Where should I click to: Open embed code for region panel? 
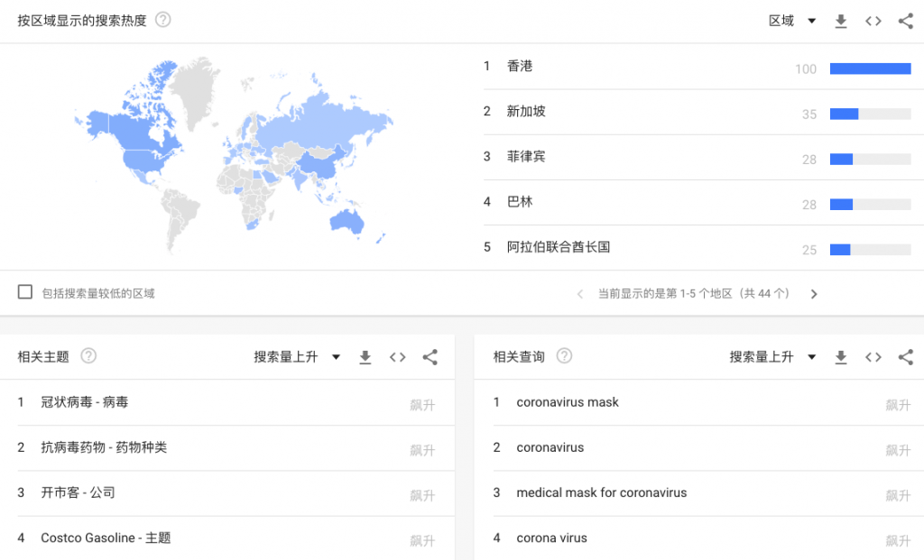(x=873, y=21)
